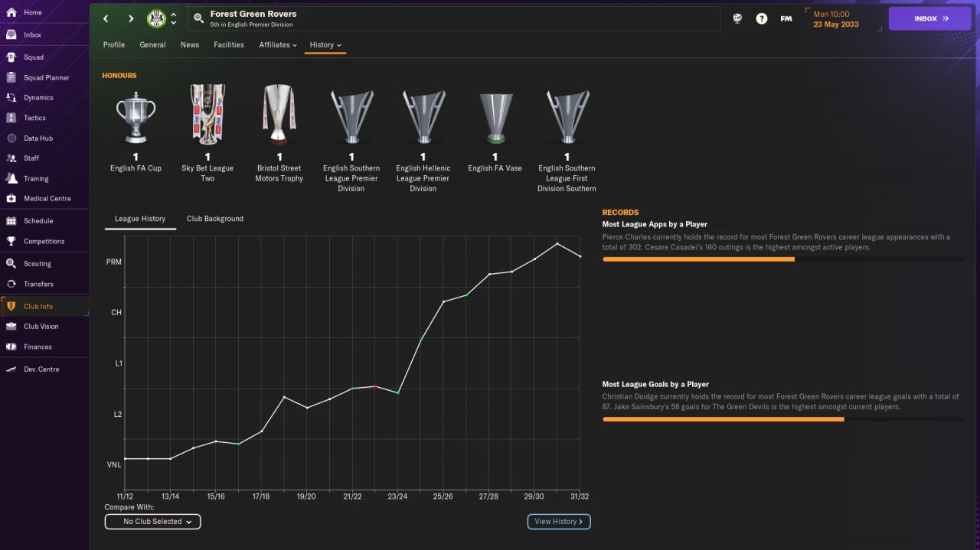
Task: Click the Most League Goals progress bar
Action: tap(783, 419)
